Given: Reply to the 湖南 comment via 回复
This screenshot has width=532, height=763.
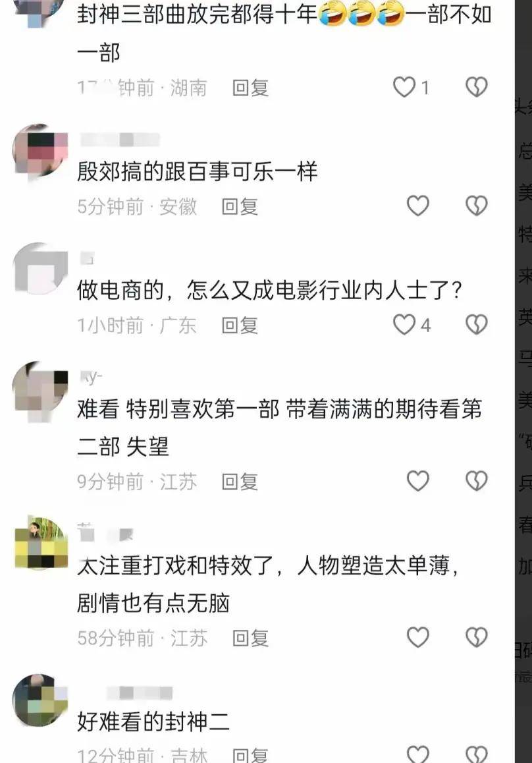Looking at the screenshot, I should point(250,88).
